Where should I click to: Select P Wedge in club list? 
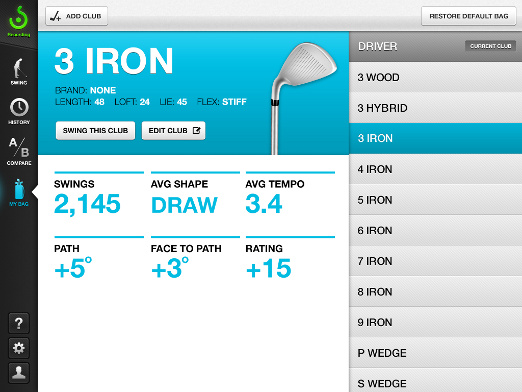point(435,353)
